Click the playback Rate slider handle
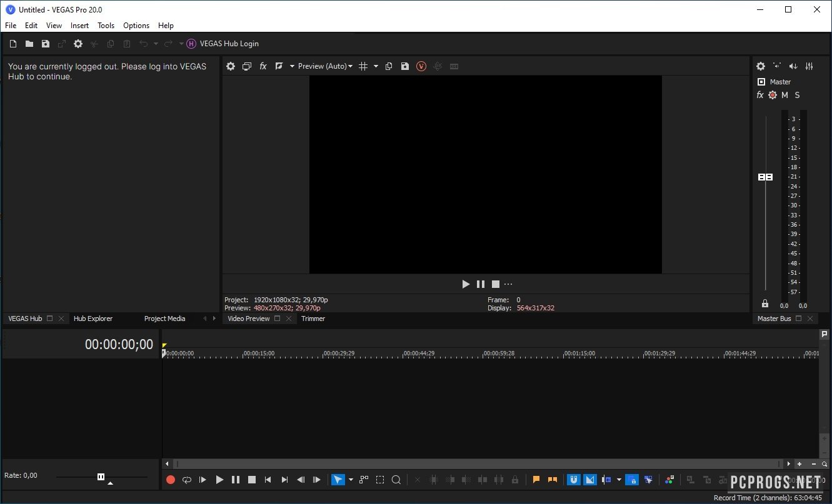The height and width of the screenshot is (504, 832). coord(101,477)
